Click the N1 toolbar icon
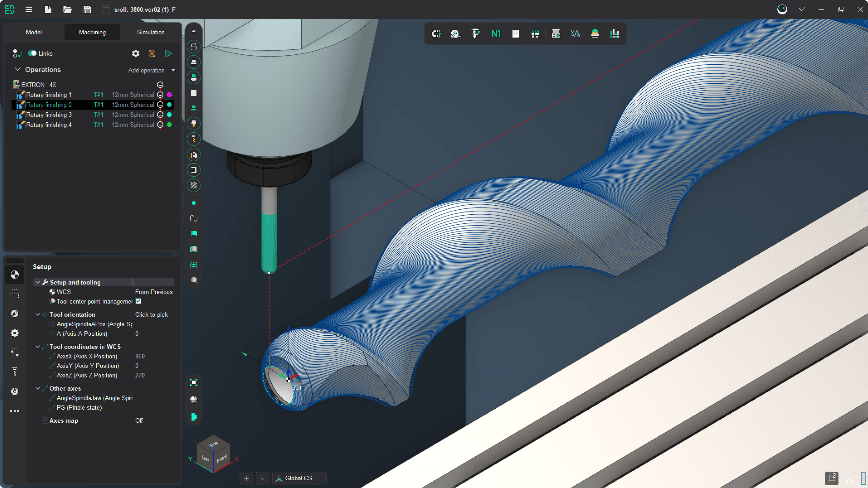Viewport: 868px width, 488px height. 496,34
